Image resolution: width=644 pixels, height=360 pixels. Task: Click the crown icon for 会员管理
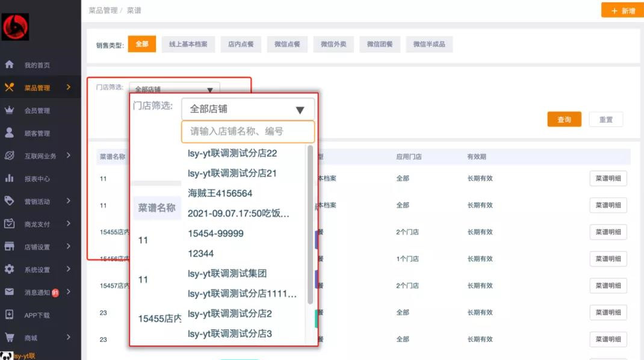click(9, 110)
